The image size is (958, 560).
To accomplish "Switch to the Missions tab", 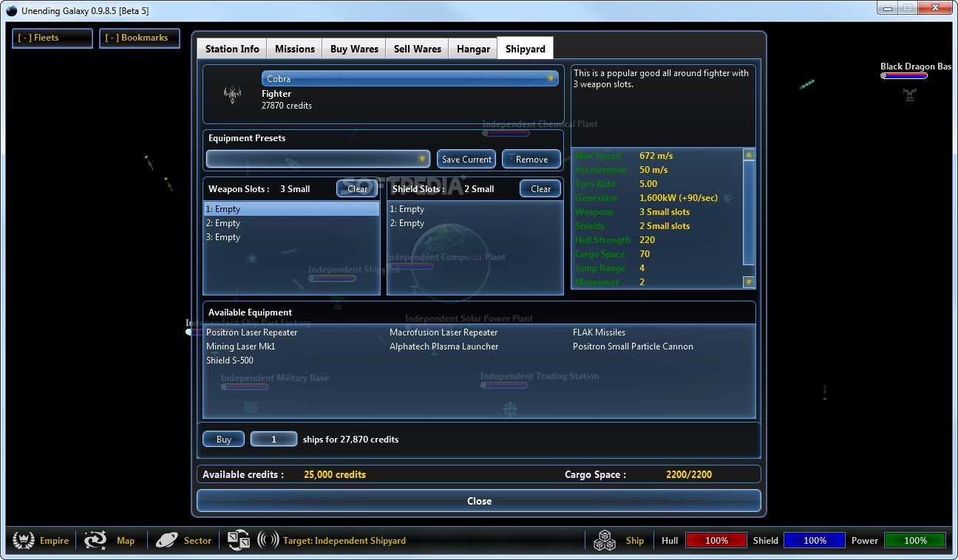I will coord(295,49).
